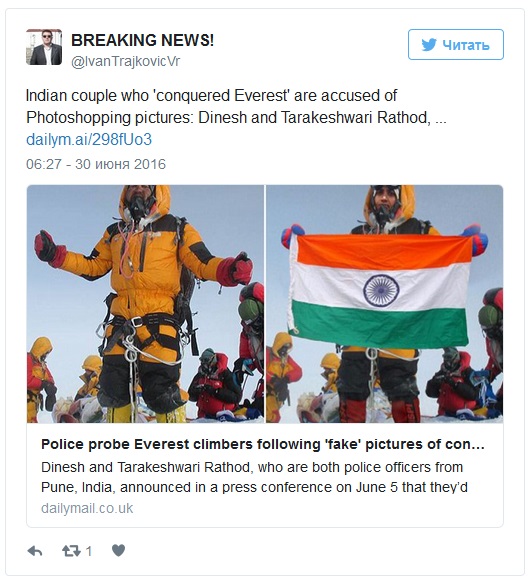The height and width of the screenshot is (585, 531).
Task: Click the Police probe Everest climbers headline
Action: [263, 444]
